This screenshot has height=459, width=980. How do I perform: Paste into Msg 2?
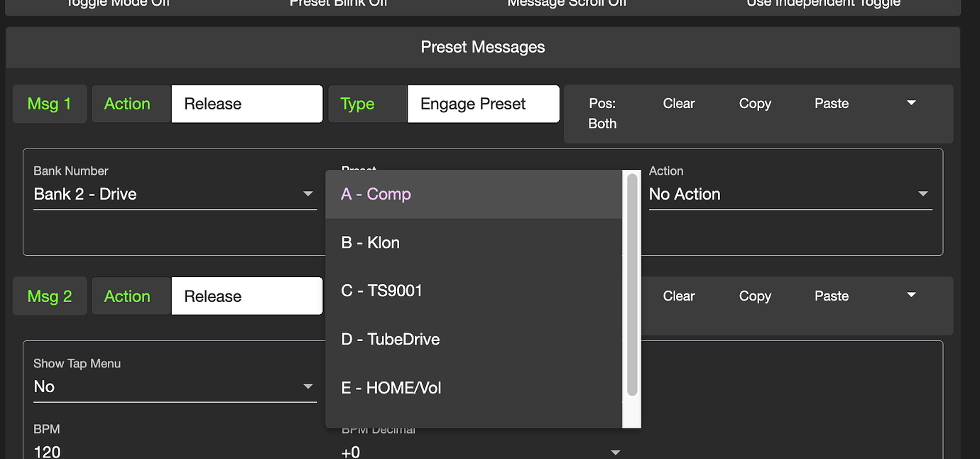coord(831,296)
